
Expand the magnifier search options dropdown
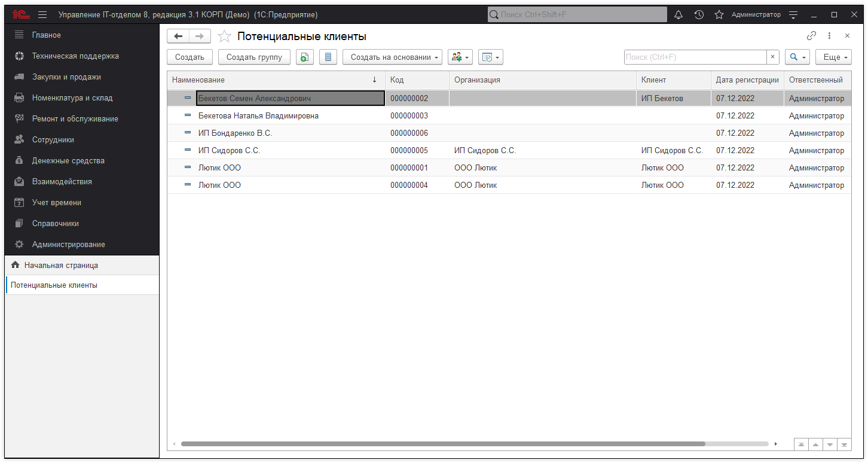point(797,57)
